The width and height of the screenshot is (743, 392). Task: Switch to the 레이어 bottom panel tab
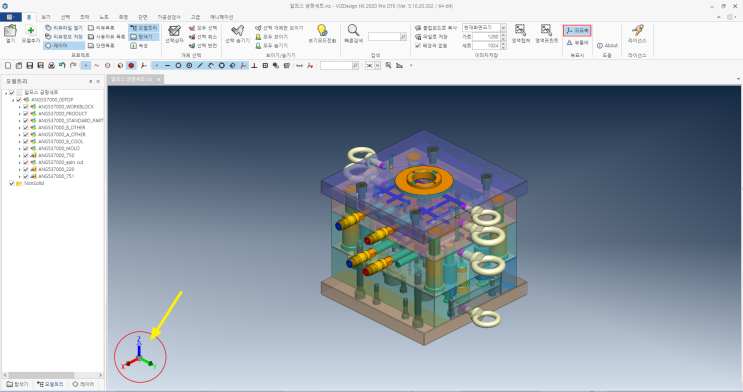pyautogui.click(x=83, y=384)
